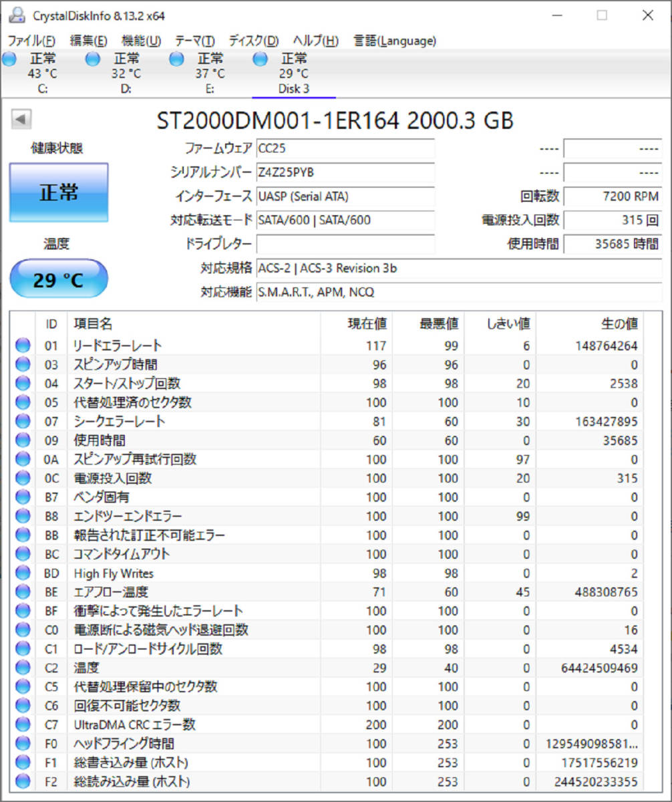This screenshot has width=672, height=802.
Task: Click the 生の値 column header
Action: 589,324
